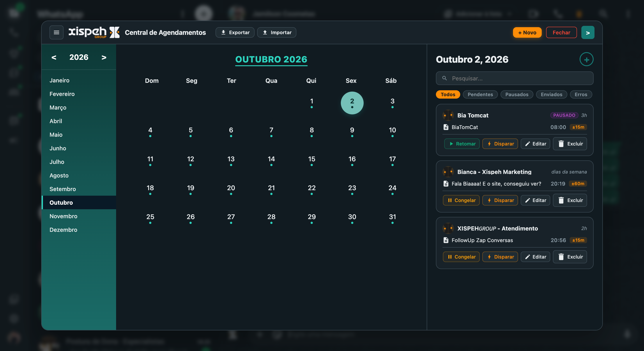Collapse side panel with teal arrow button
Image resolution: width=644 pixels, height=351 pixels.
587,33
